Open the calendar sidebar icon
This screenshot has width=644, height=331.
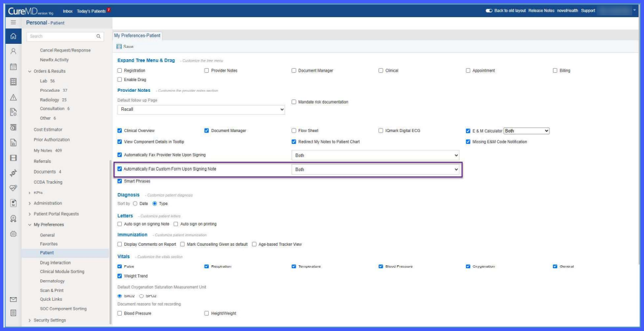click(13, 66)
